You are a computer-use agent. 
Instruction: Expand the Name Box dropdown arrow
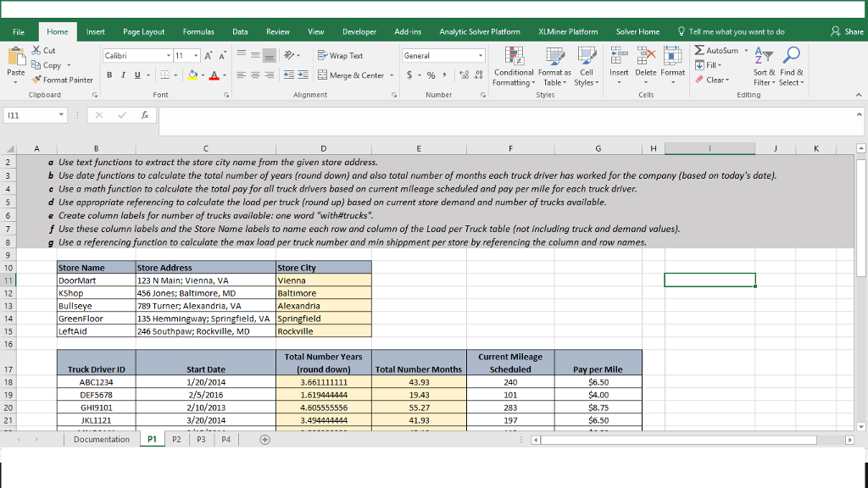point(61,115)
